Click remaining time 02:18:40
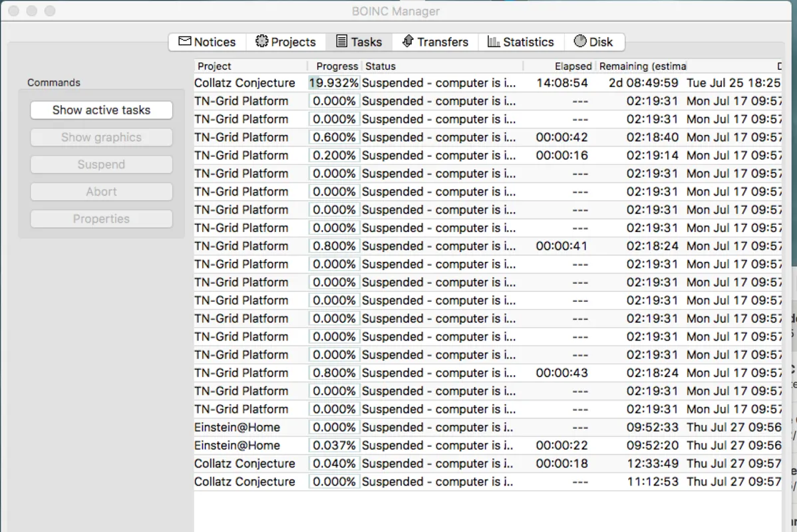 pyautogui.click(x=652, y=137)
